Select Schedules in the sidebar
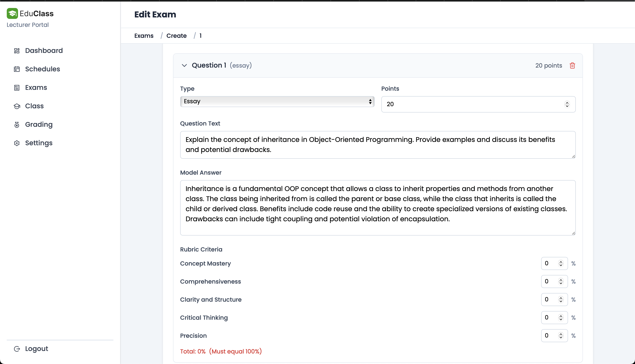Screen dimensions: 635x364 tap(42, 69)
